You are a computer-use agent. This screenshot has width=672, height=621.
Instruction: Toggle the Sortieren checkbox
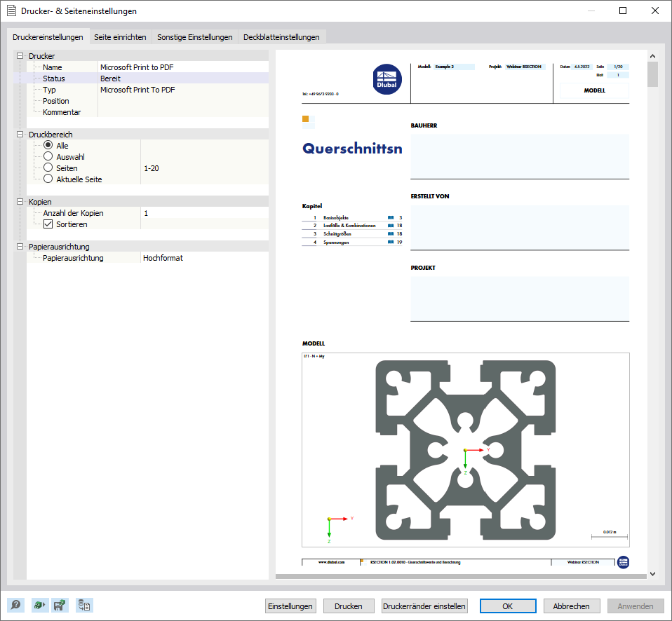tap(48, 224)
